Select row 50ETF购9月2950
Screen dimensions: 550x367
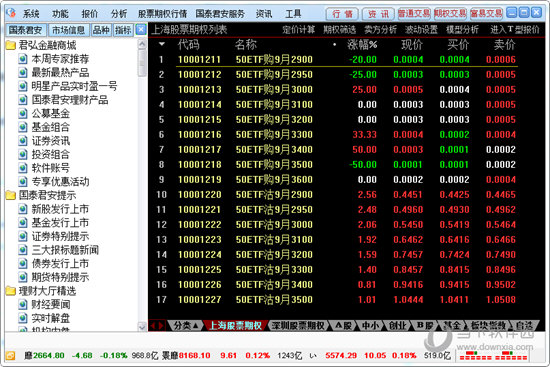click(337, 75)
